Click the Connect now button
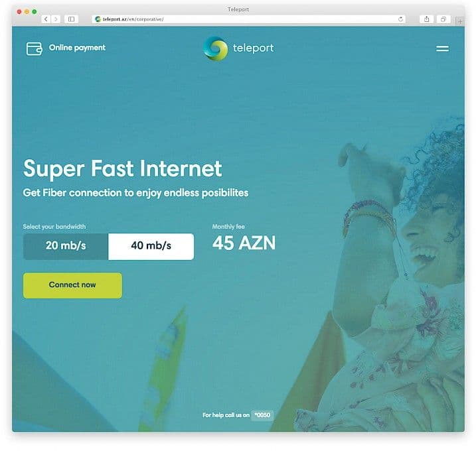The width and height of the screenshot is (476, 451). click(x=72, y=285)
